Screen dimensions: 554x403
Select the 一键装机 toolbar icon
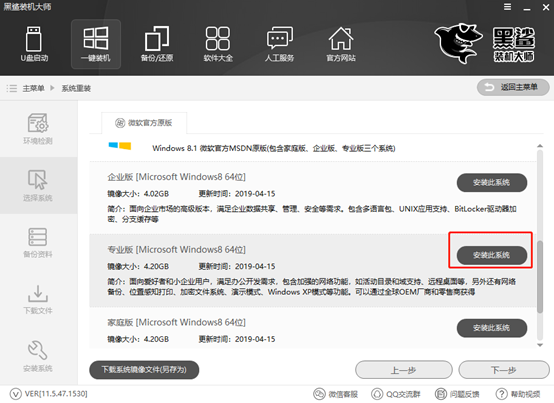(x=96, y=44)
